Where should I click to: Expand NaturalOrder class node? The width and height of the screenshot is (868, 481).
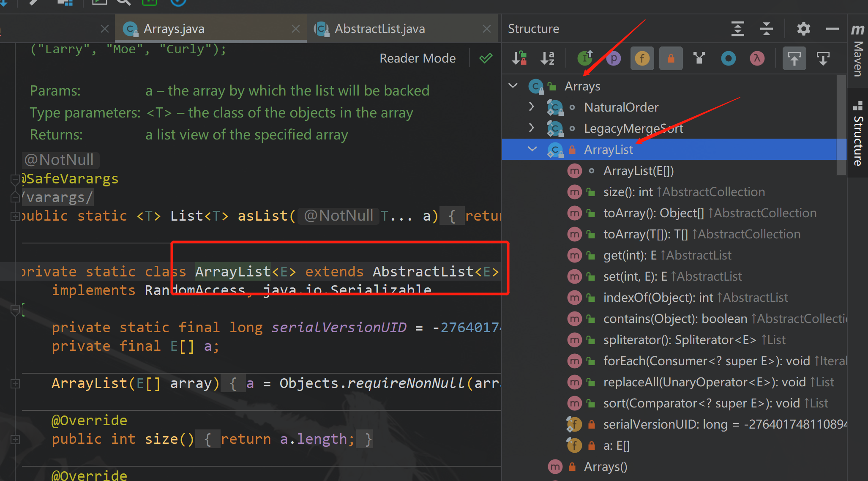pos(532,107)
